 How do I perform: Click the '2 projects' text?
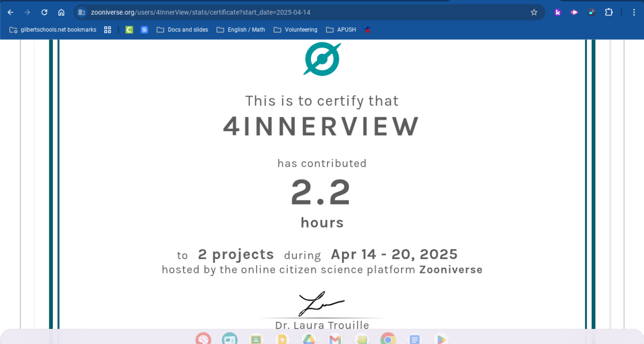[236, 254]
